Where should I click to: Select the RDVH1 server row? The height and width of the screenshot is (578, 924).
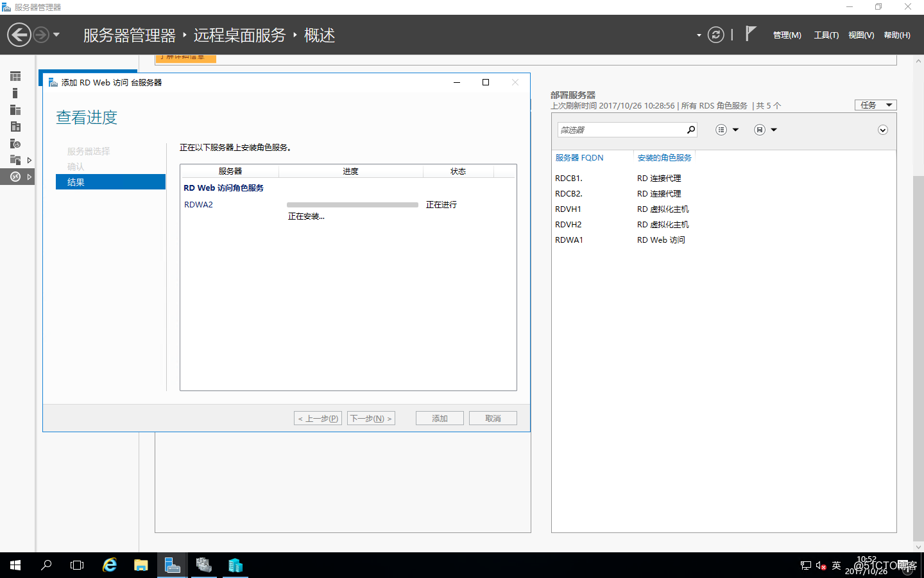point(723,209)
